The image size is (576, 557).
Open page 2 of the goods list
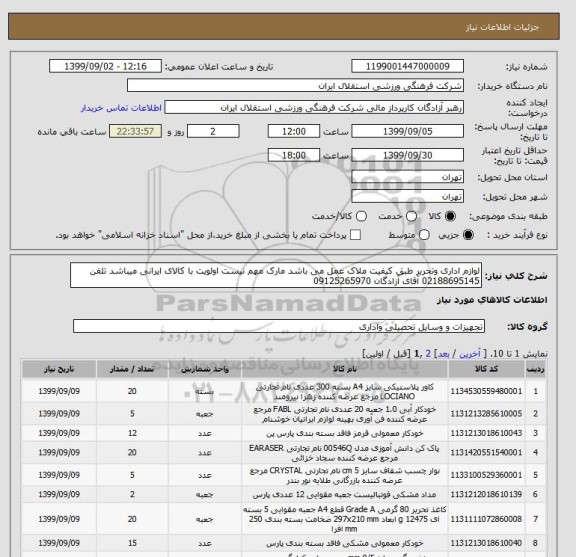point(428,354)
